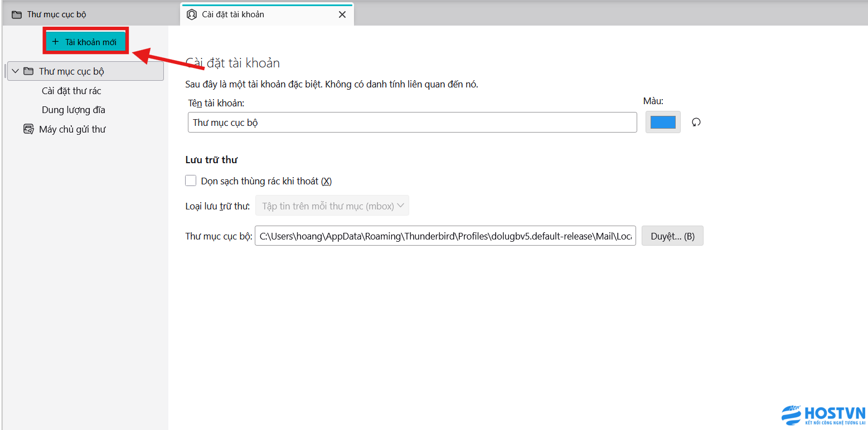Viewport: 868px width, 430px height.
Task: Open the Loại lưu trữ thư dropdown
Action: pyautogui.click(x=332, y=206)
